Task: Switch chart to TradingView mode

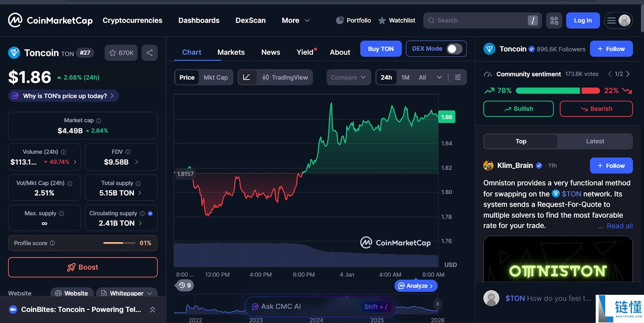Action: coord(285,77)
